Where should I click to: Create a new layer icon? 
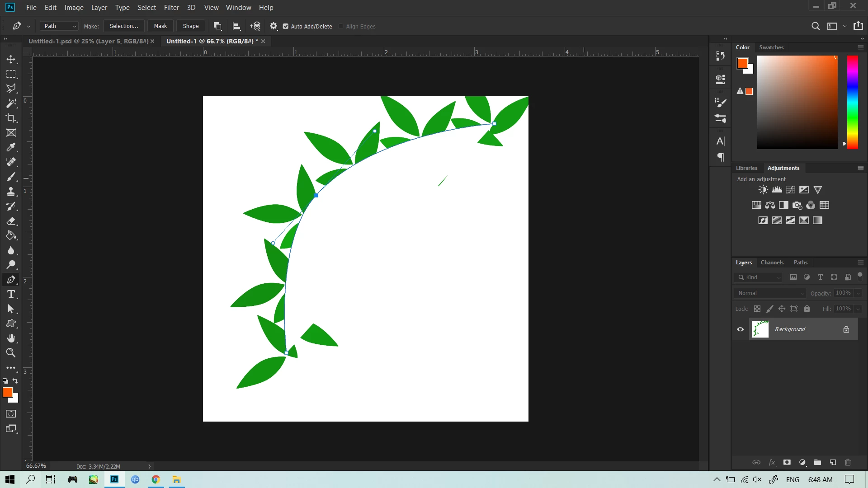coord(833,462)
